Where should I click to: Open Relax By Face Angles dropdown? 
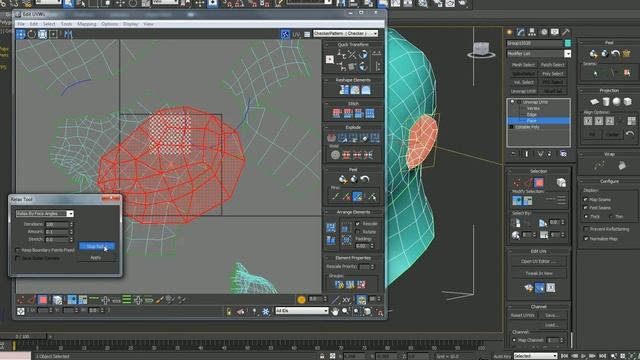point(44,213)
